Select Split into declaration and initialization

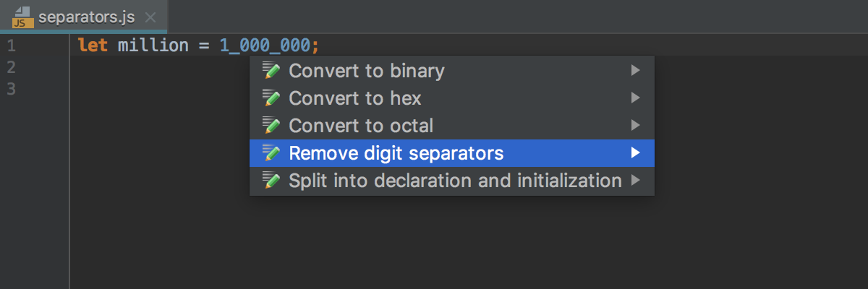(452, 181)
